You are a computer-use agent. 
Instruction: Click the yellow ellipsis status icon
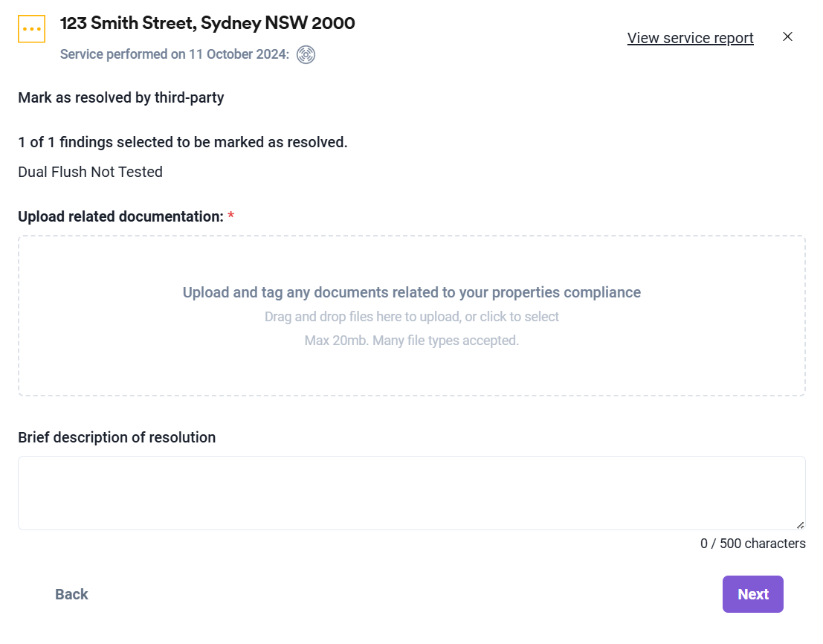click(31, 29)
